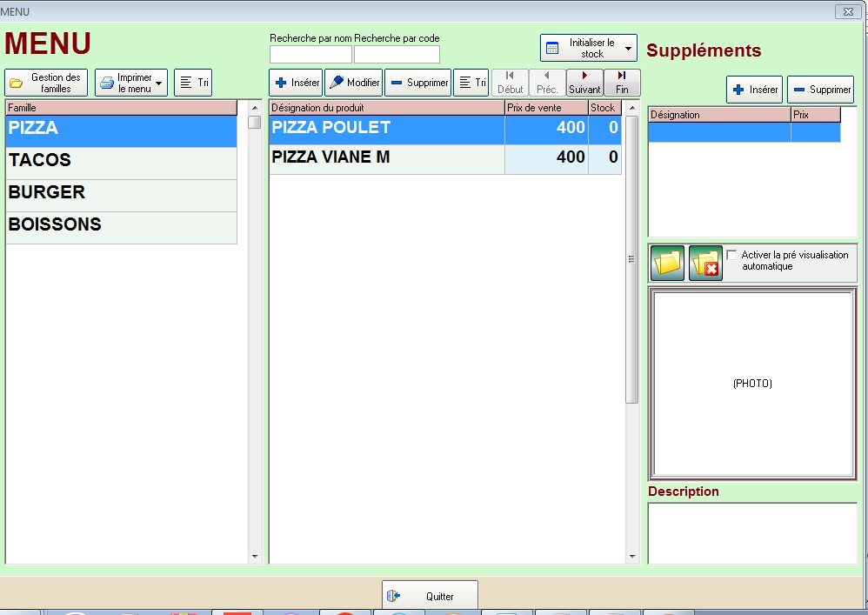Image resolution: width=868 pixels, height=615 pixels.
Task: Expand Imprimer le menu dropdown arrow
Action: [x=159, y=83]
